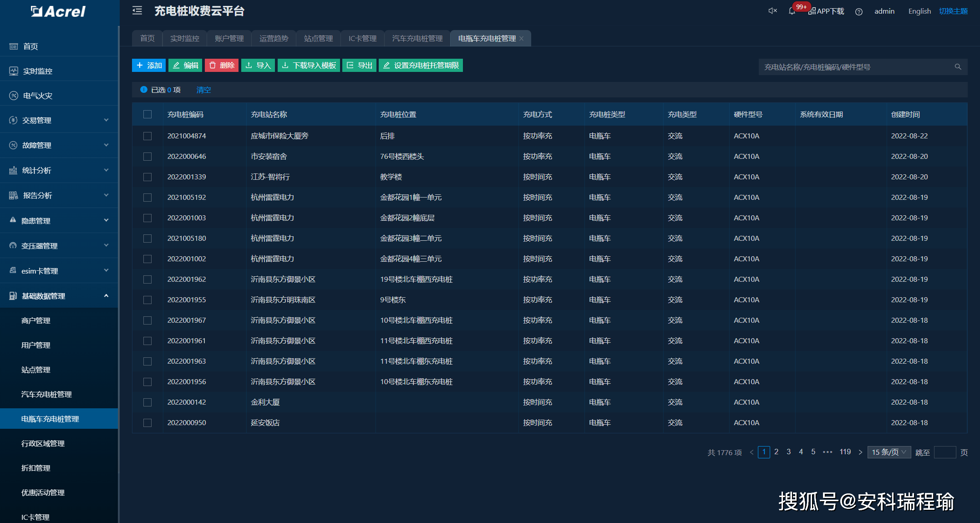The width and height of the screenshot is (980, 523).
Task: Click the 变压器管理 sidebar icon
Action: point(13,245)
